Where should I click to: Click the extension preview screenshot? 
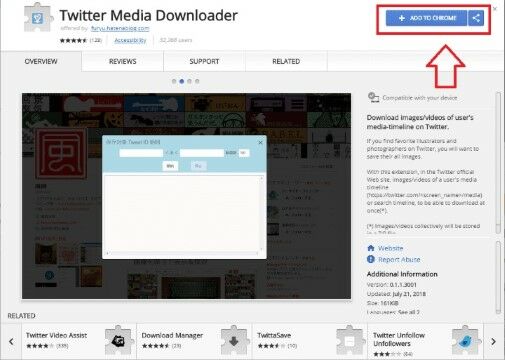click(186, 196)
